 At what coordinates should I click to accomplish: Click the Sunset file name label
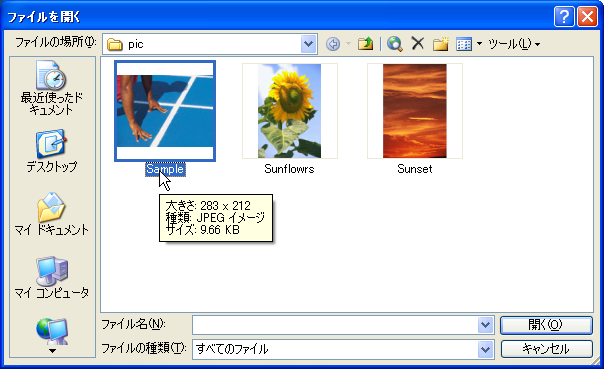point(414,169)
